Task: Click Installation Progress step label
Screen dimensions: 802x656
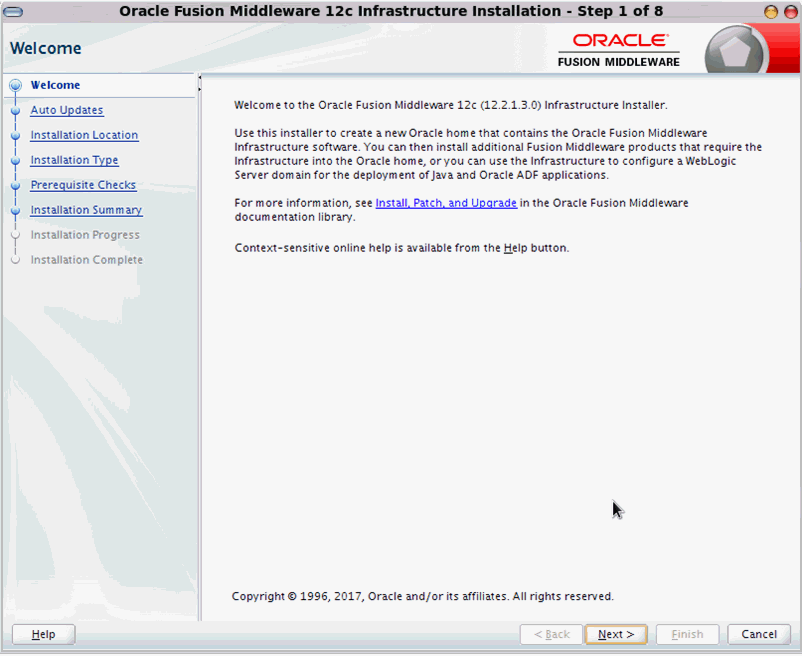Action: click(85, 235)
